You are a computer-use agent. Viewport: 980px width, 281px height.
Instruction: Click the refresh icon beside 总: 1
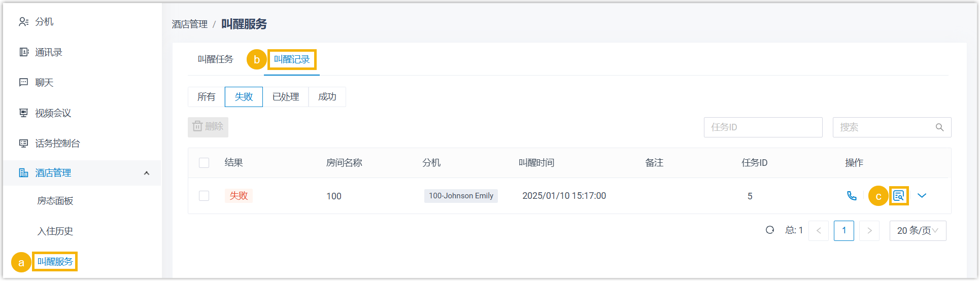[x=770, y=230]
